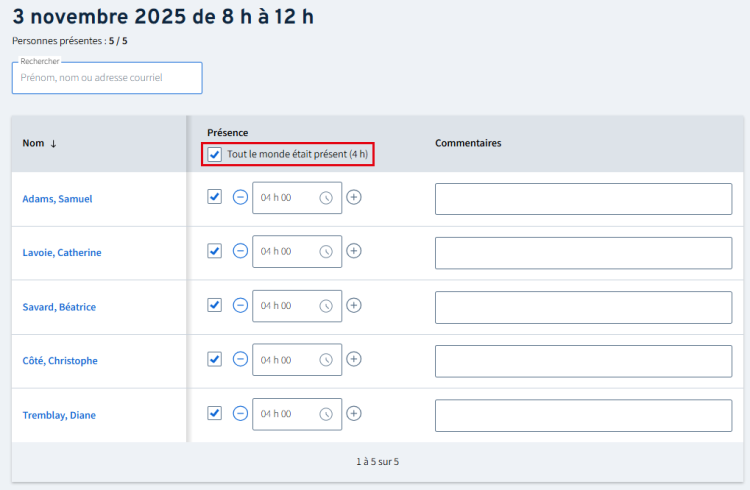
Task: Click the Rechercher search field
Action: 107,78
